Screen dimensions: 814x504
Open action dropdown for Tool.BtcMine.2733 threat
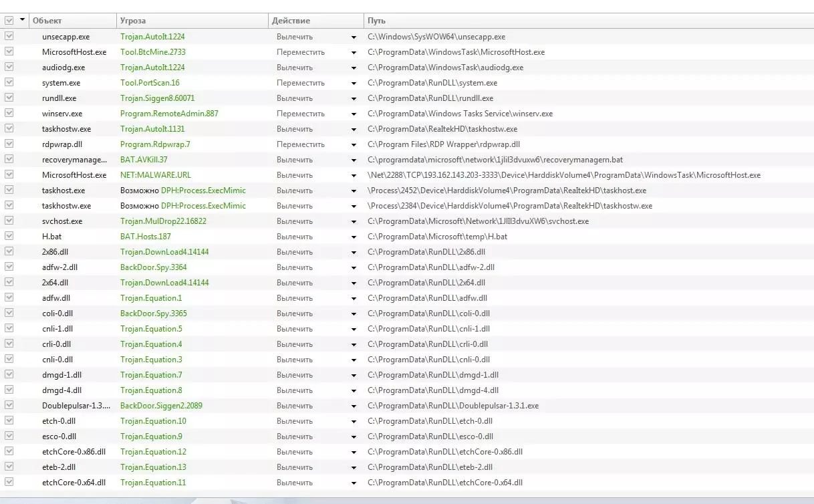(x=354, y=52)
